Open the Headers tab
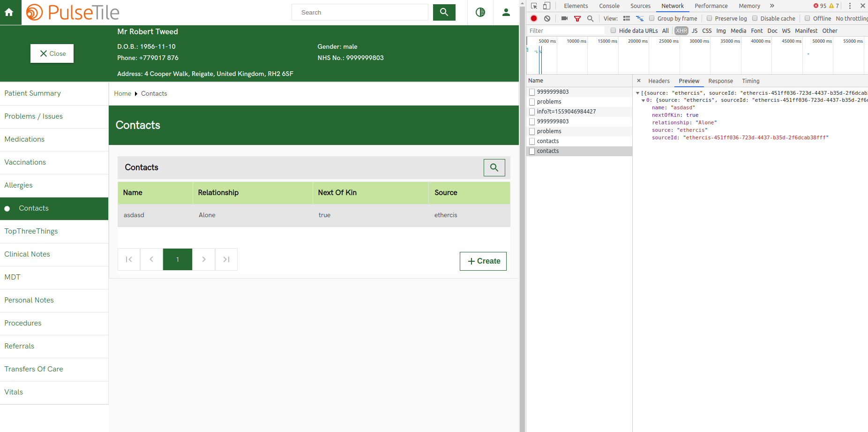 pyautogui.click(x=659, y=81)
